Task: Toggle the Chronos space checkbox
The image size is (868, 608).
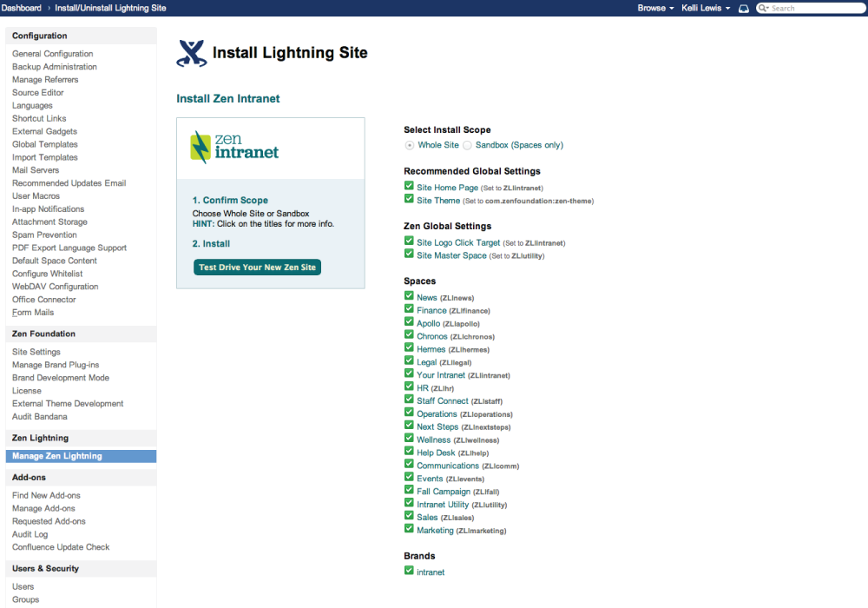Action: point(409,334)
